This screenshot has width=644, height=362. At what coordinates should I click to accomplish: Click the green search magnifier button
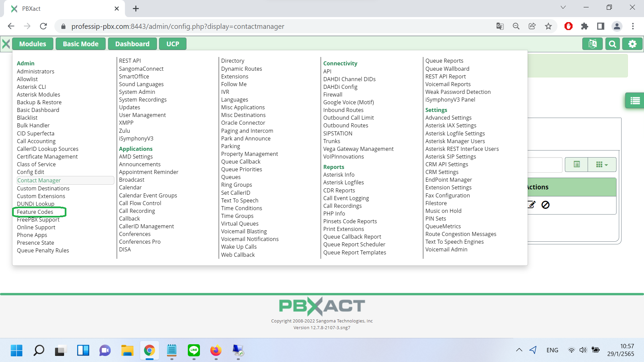(x=612, y=44)
